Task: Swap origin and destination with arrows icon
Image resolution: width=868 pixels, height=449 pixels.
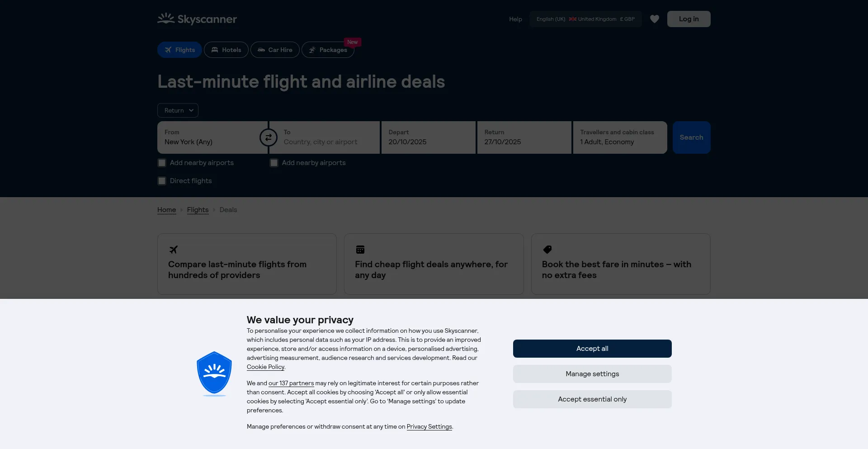Action: (x=269, y=137)
